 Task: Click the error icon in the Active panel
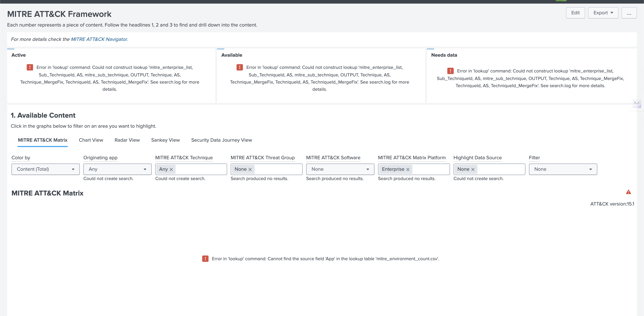[30, 67]
